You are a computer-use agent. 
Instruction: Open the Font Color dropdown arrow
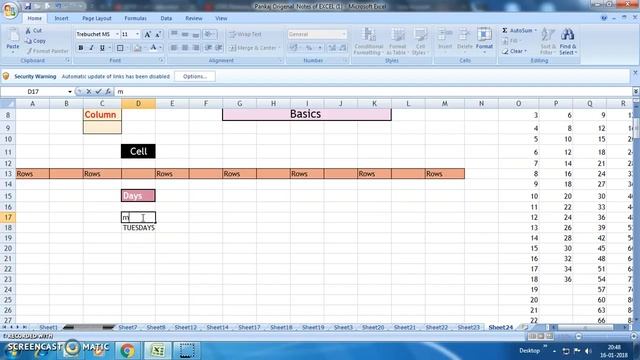161,48
